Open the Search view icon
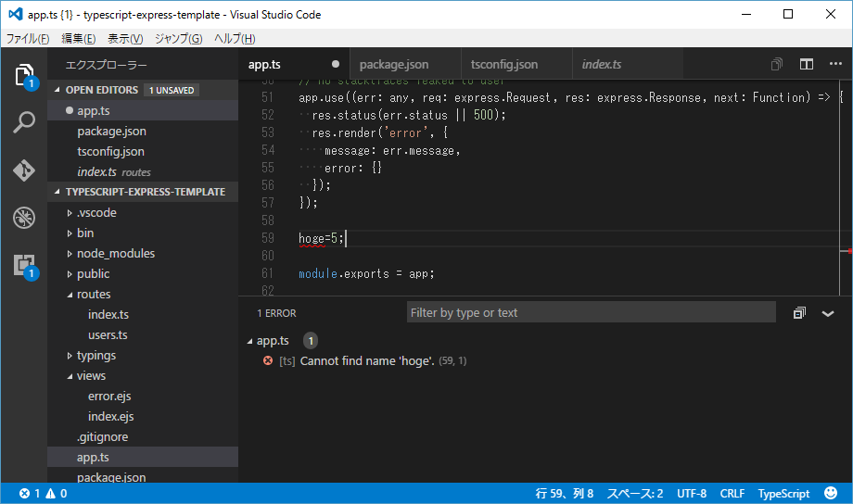 (x=24, y=123)
